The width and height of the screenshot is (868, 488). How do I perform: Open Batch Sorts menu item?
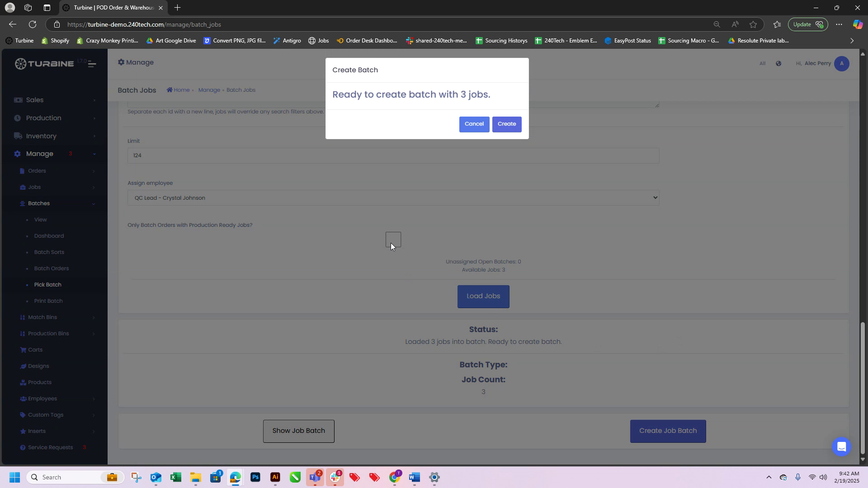[49, 252]
